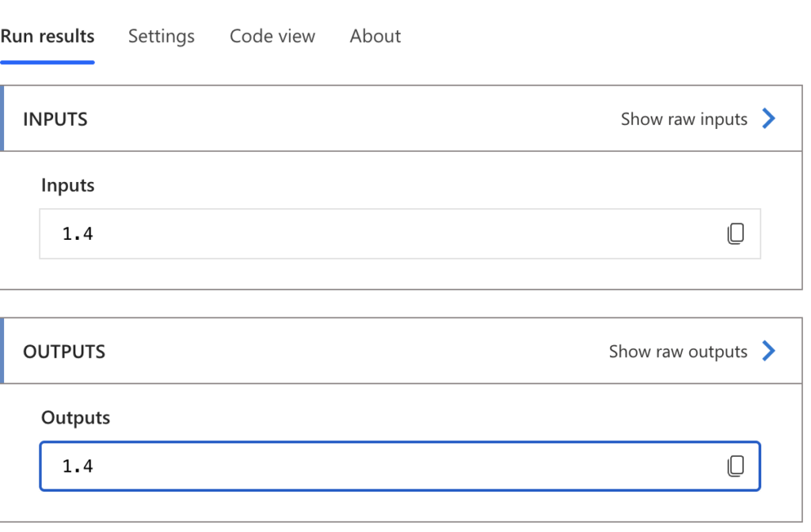This screenshot has height=532, width=811.
Task: Select the About tab
Action: [375, 36]
